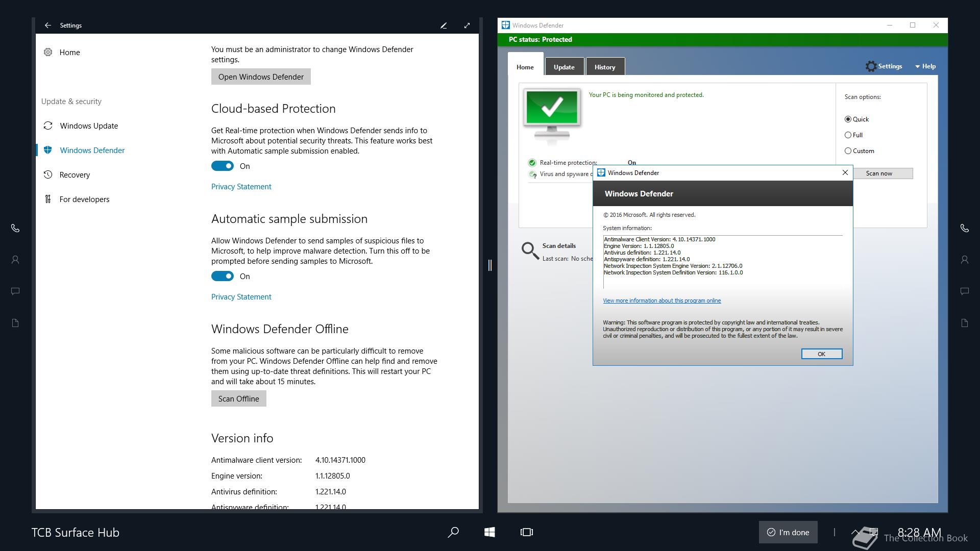The width and height of the screenshot is (980, 551).
Task: Open Task View from the bottom bar
Action: pos(526,532)
